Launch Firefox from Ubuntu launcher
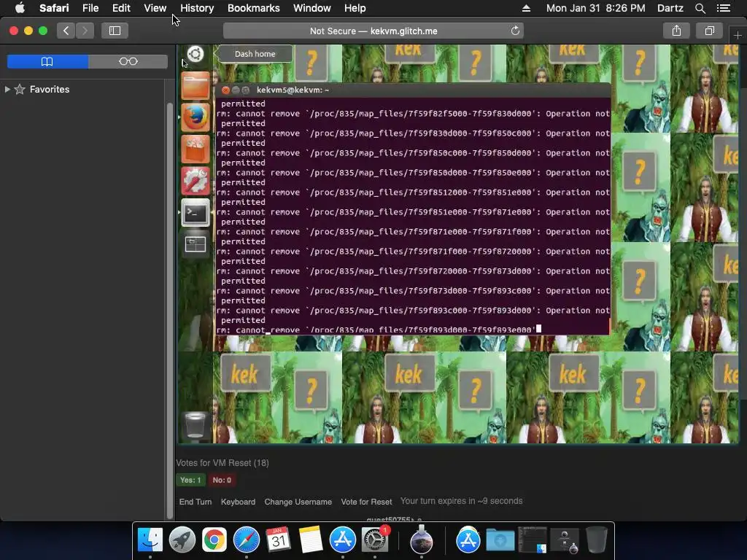 pos(196,117)
